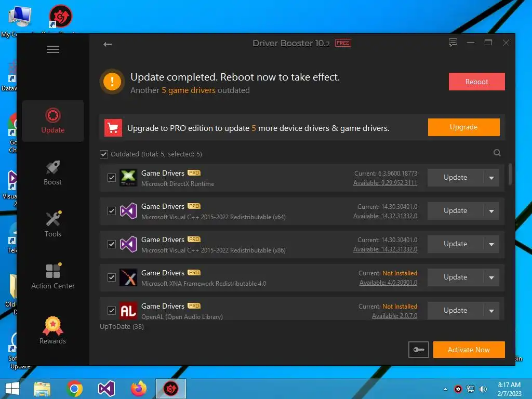532x399 pixels.
Task: Open the Rewards tab
Action: tap(53, 330)
